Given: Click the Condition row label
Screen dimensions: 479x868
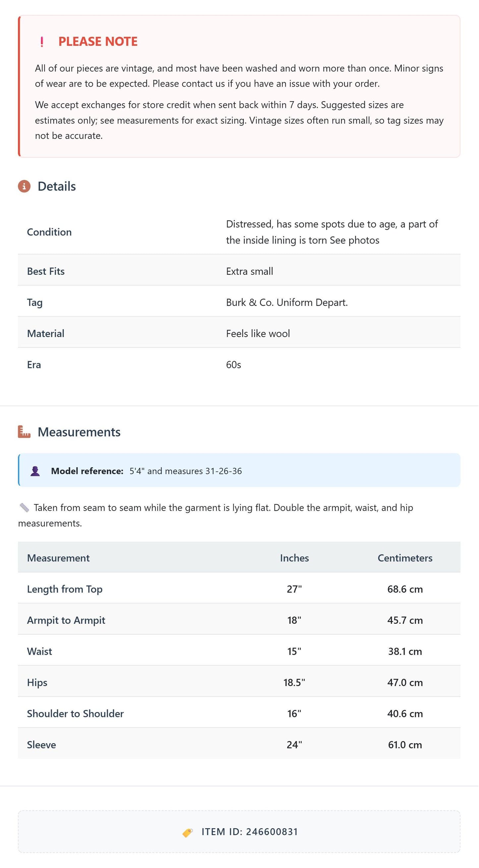Looking at the screenshot, I should click(x=49, y=232).
